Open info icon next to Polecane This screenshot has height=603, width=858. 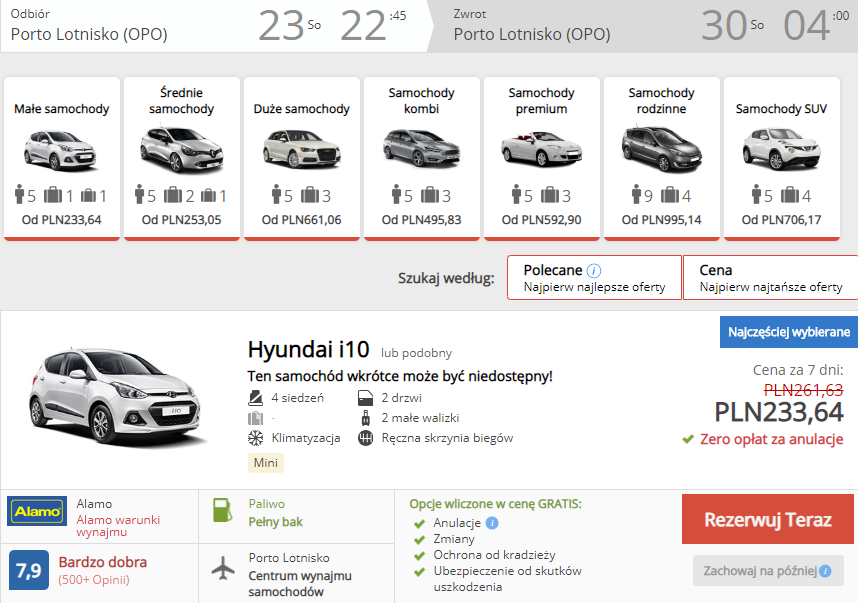[594, 270]
